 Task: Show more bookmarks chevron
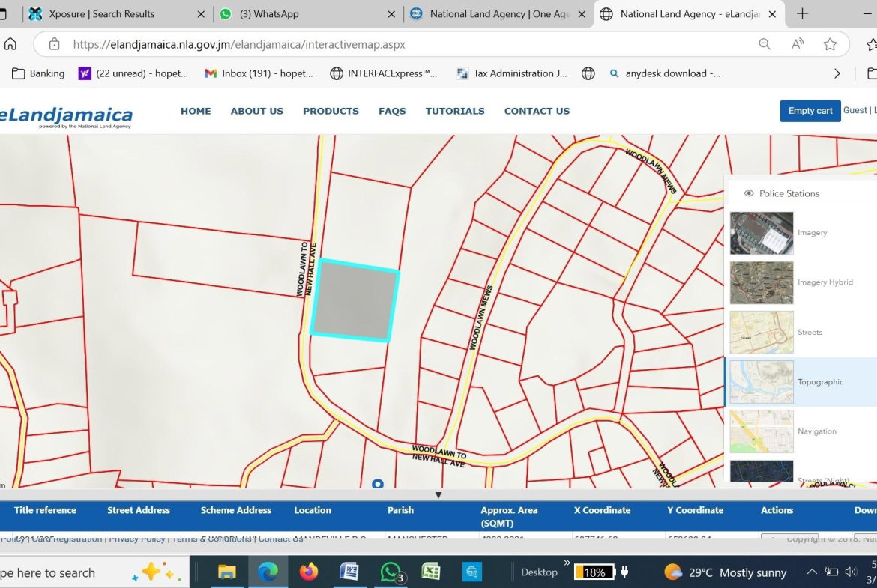[x=837, y=73]
